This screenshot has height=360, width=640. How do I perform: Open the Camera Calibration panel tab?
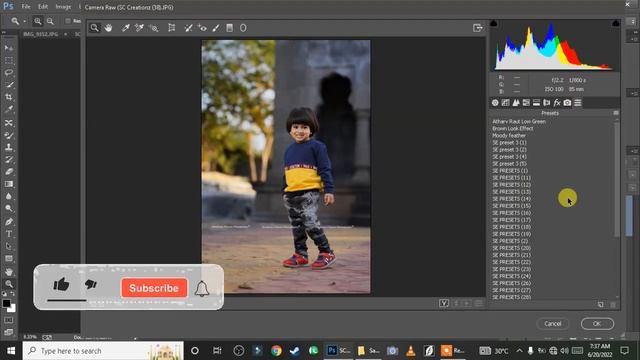[567, 103]
